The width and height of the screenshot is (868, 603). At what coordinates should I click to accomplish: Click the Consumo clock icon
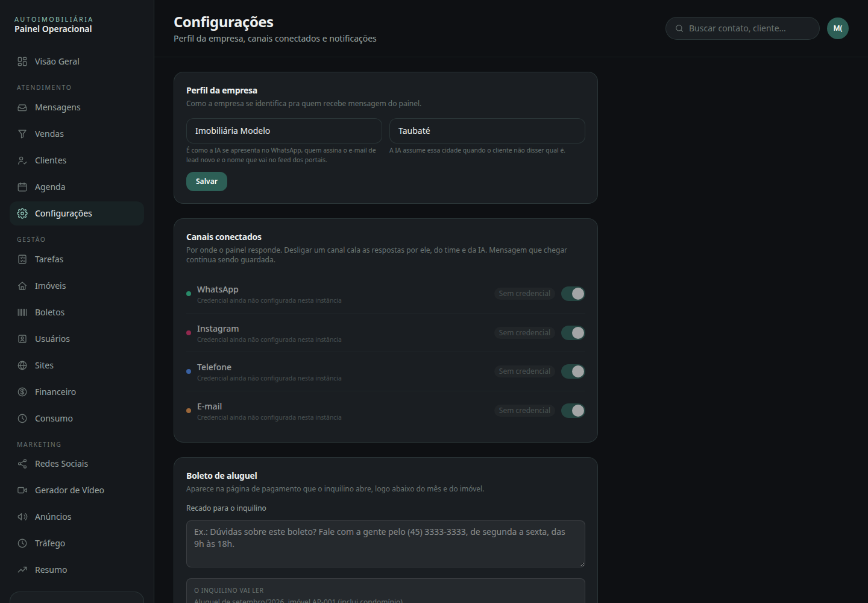pos(22,418)
